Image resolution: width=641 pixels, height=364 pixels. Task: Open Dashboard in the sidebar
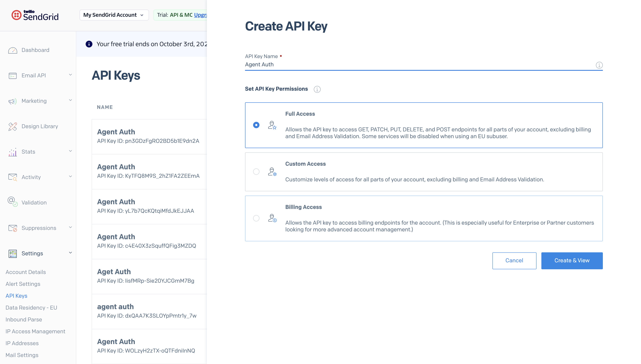35,50
